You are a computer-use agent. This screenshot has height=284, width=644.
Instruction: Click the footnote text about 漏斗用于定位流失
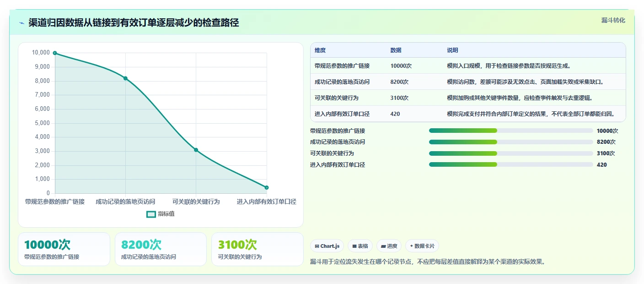(x=428, y=262)
